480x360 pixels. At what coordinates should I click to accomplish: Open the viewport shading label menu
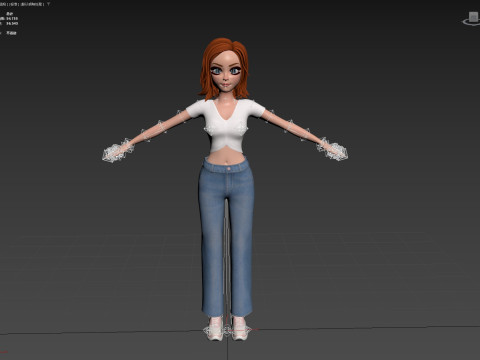[x=33, y=4]
